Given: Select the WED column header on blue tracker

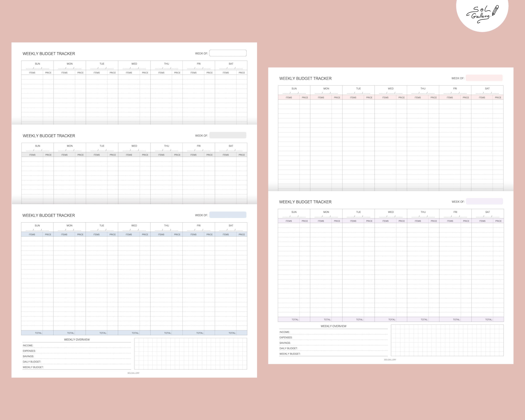Looking at the screenshot, I should tap(134, 226).
